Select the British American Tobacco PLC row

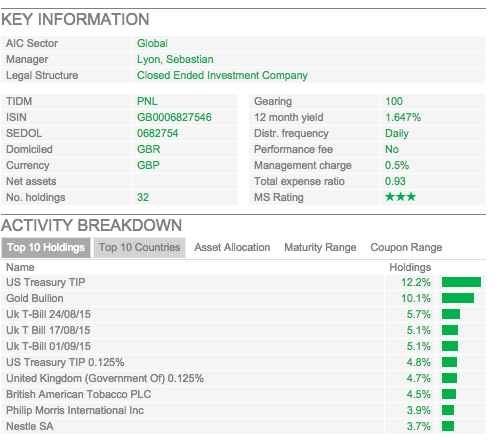[243, 394]
